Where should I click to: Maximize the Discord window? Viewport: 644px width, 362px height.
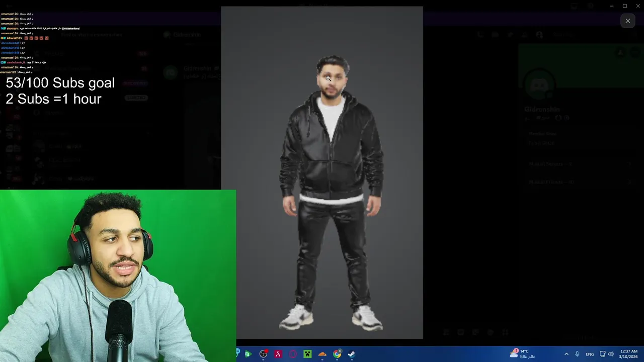(x=625, y=6)
